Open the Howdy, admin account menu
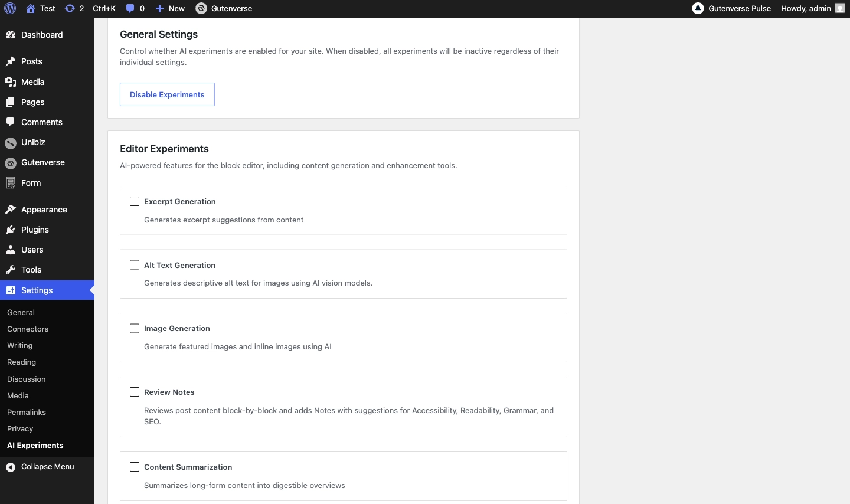Viewport: 850px width, 504px height. coord(805,8)
